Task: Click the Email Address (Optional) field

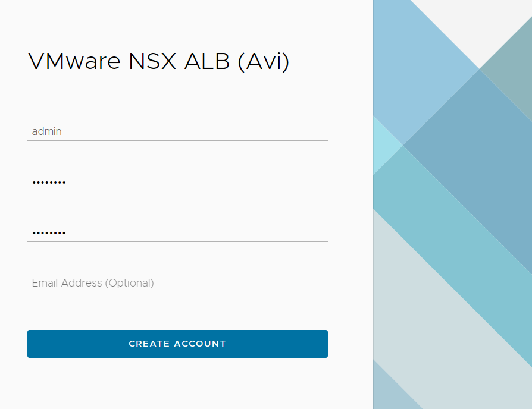Action: point(177,283)
